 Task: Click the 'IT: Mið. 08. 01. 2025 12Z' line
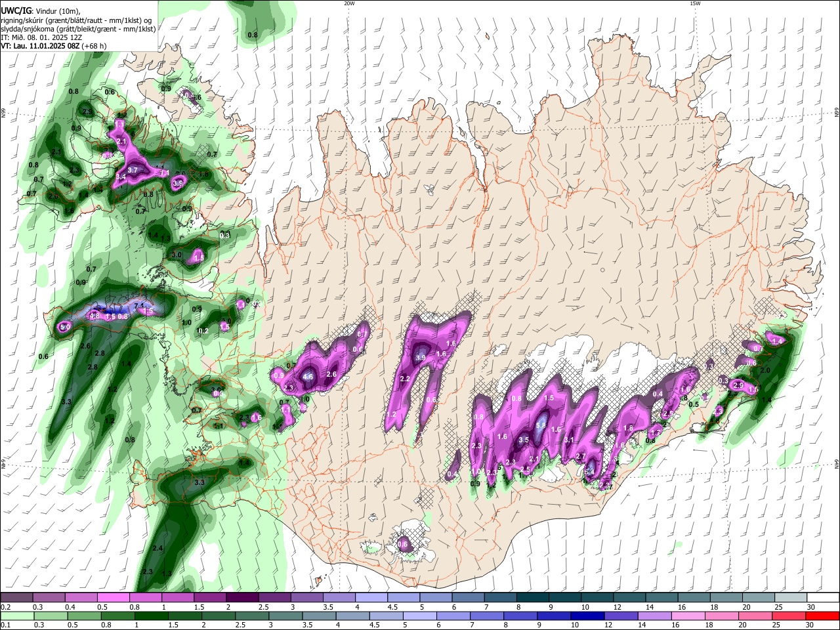[42, 38]
